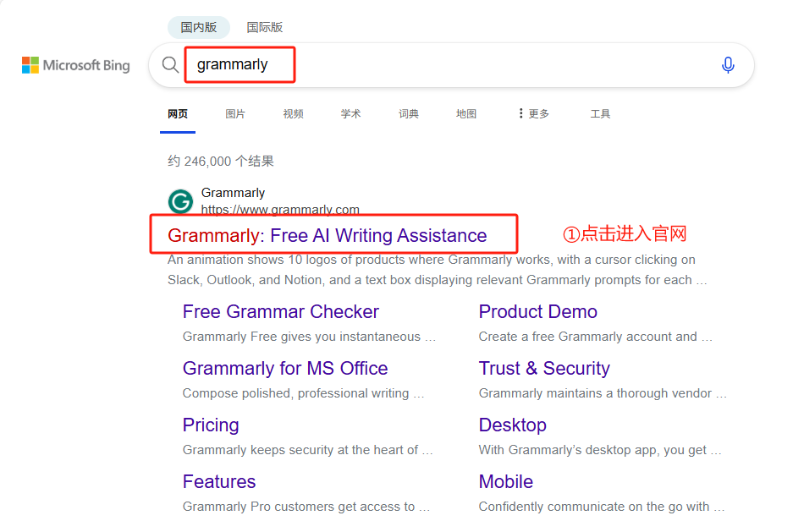
Task: Open the 更多 three-dot menu
Action: 533,114
